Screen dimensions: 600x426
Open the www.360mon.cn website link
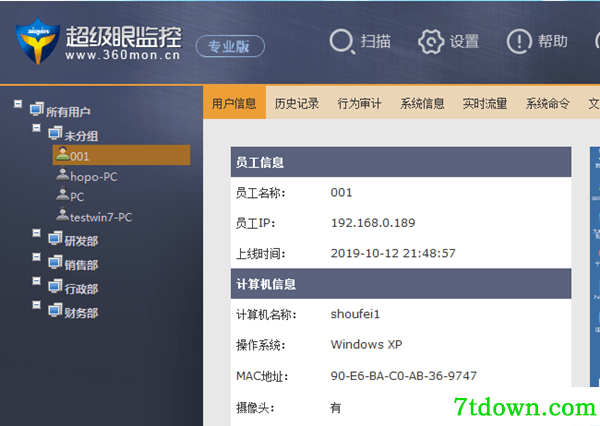(122, 55)
